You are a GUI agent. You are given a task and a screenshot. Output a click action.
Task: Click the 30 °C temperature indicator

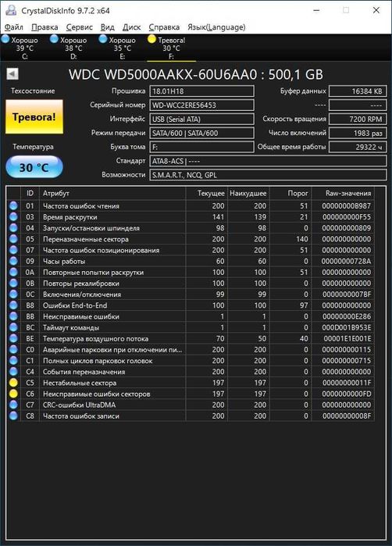(x=34, y=167)
